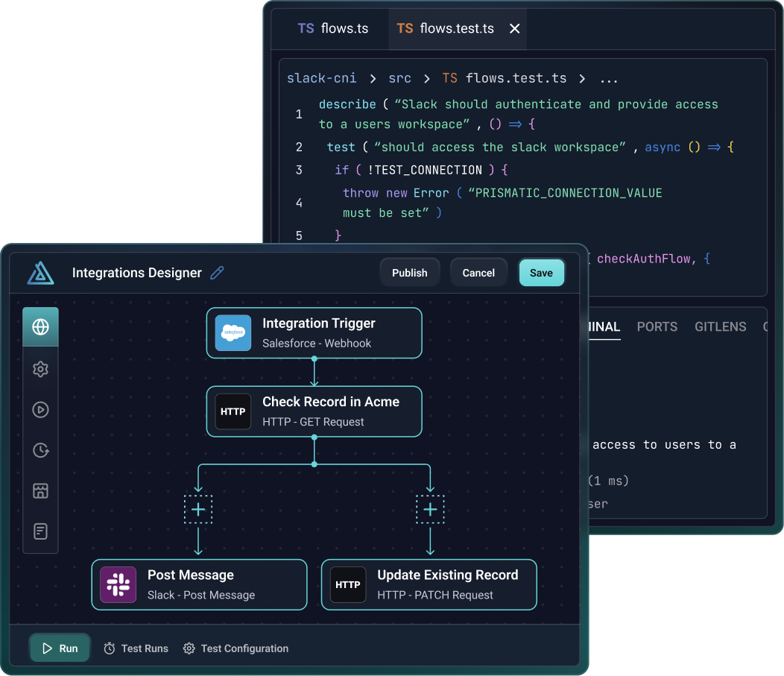
Task: Click the 'async' keyword on line 2
Action: point(663,147)
